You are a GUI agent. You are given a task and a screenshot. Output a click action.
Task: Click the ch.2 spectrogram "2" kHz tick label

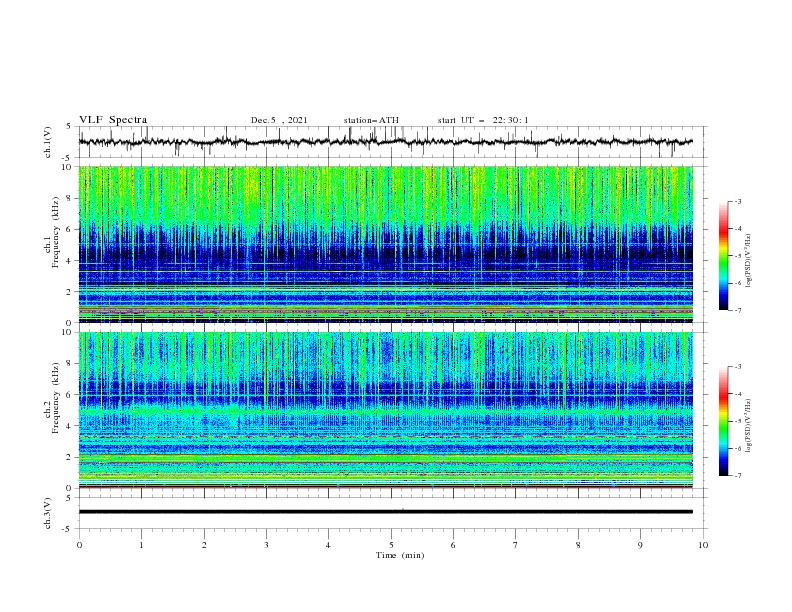point(70,457)
